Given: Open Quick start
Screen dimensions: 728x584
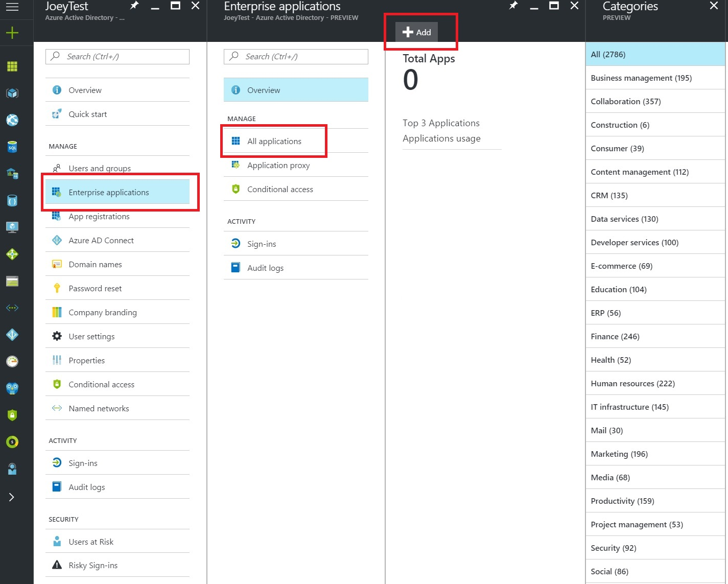Looking at the screenshot, I should (118, 114).
